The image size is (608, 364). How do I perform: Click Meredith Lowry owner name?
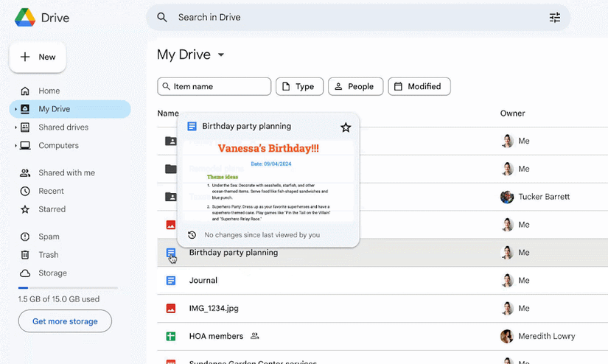pyautogui.click(x=547, y=337)
